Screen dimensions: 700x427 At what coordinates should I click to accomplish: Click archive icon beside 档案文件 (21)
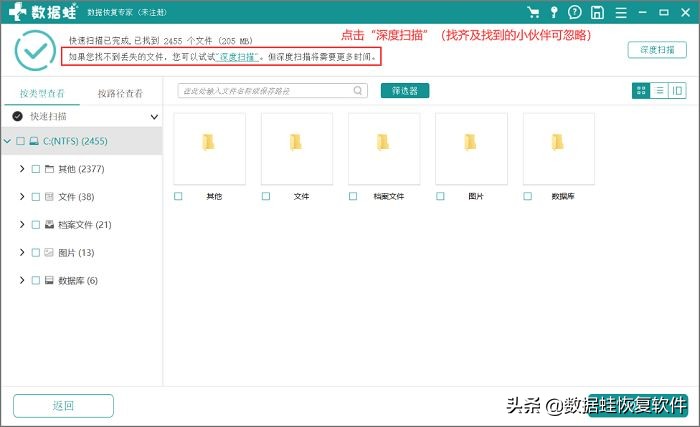49,224
